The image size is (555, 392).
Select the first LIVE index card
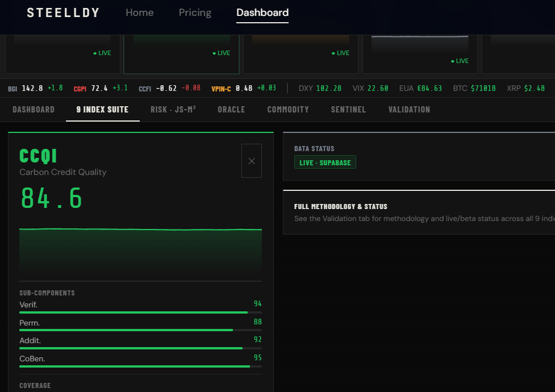[62, 54]
